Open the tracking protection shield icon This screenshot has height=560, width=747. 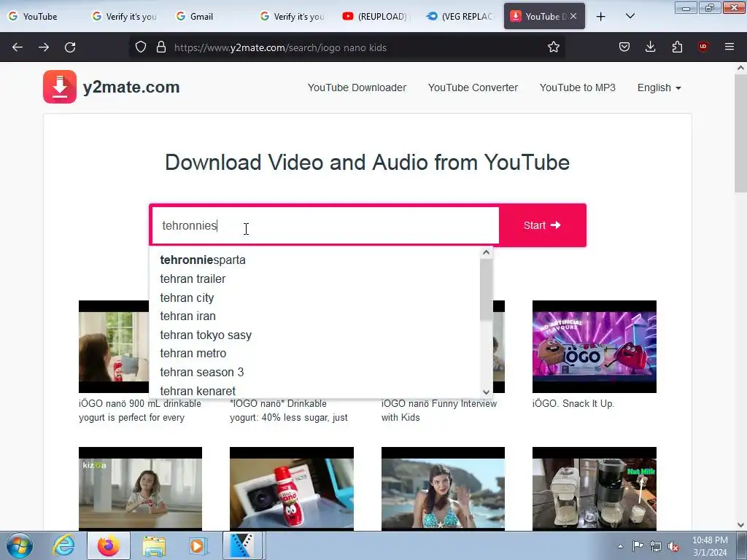(x=141, y=47)
